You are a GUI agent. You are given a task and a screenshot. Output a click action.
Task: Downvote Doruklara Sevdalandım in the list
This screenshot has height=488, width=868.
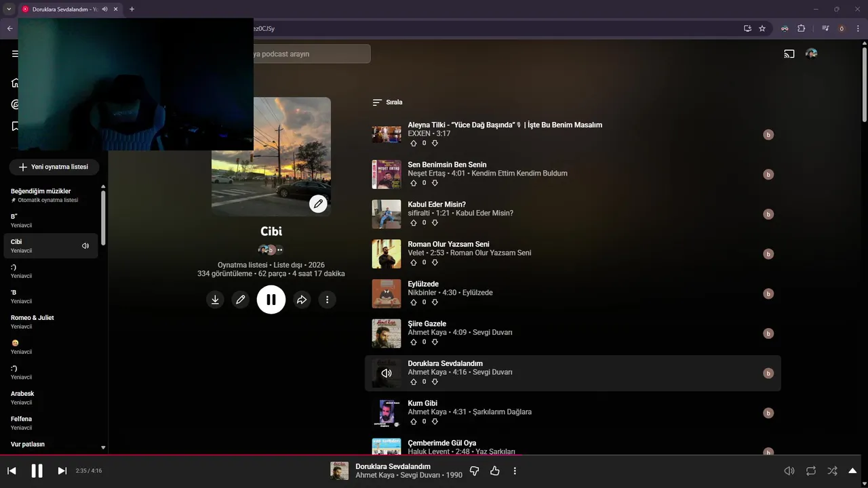coord(435,382)
